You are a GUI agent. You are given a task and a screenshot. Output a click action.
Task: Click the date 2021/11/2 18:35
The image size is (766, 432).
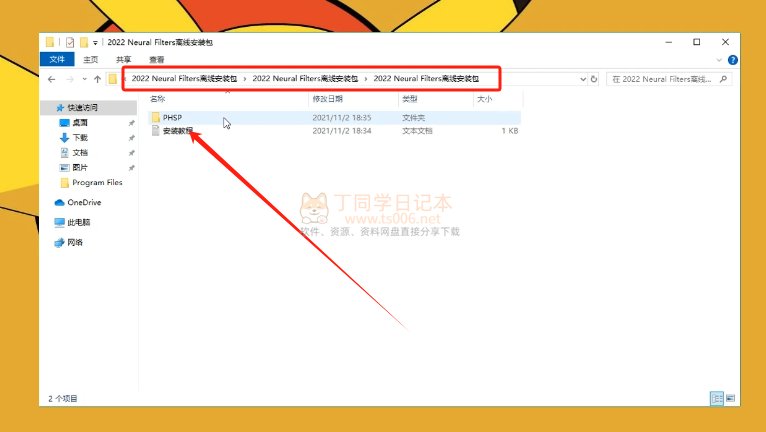tap(341, 118)
